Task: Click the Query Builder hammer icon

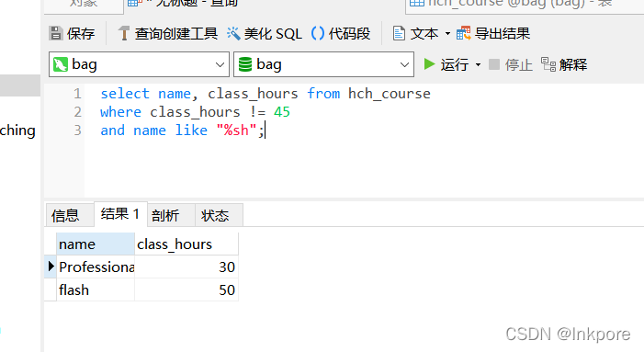Action: pos(123,33)
